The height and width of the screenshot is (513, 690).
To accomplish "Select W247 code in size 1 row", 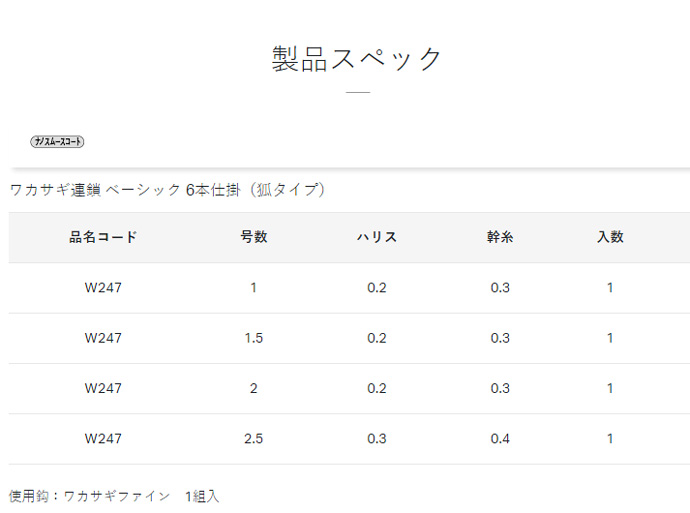I will (x=103, y=288).
